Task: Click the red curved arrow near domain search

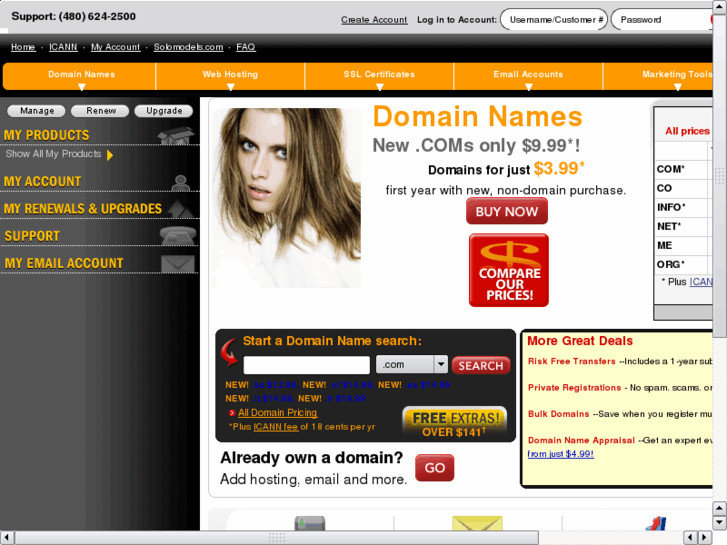Action: pos(230,353)
